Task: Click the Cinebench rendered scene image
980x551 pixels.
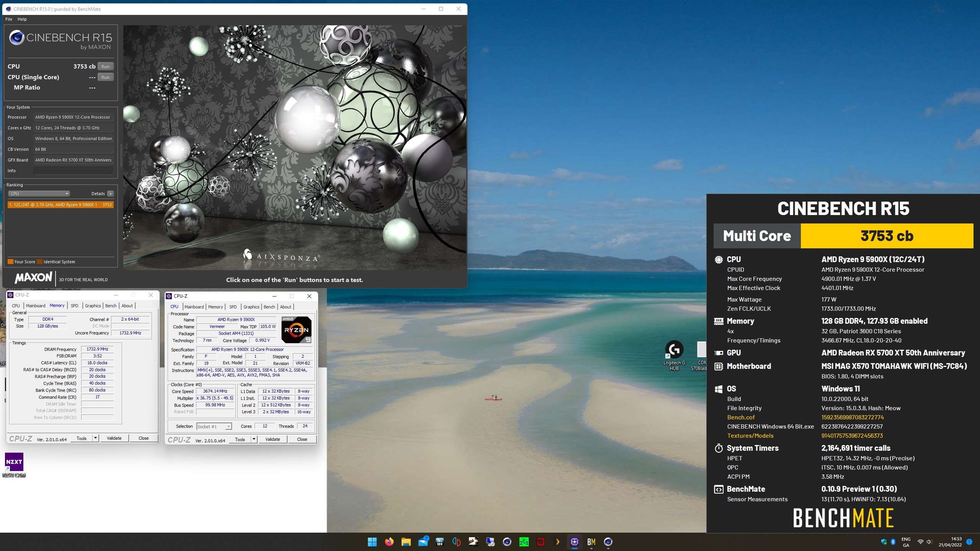Action: 295,148
